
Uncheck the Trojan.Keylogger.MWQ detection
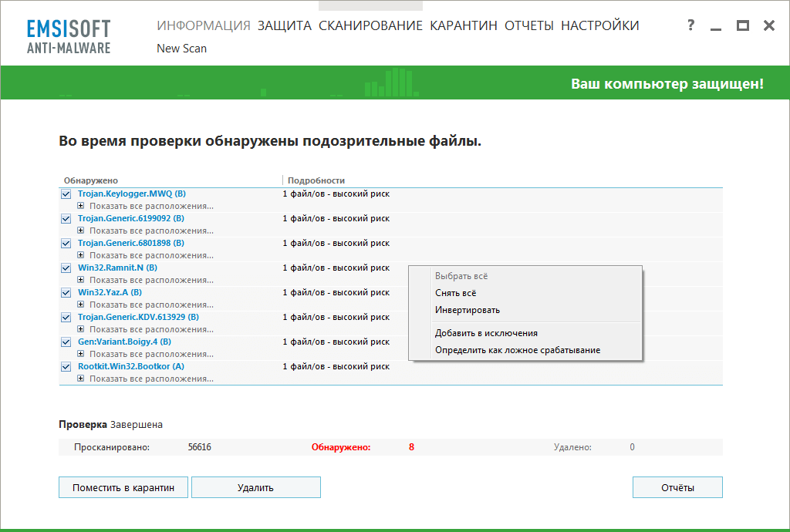click(x=66, y=194)
